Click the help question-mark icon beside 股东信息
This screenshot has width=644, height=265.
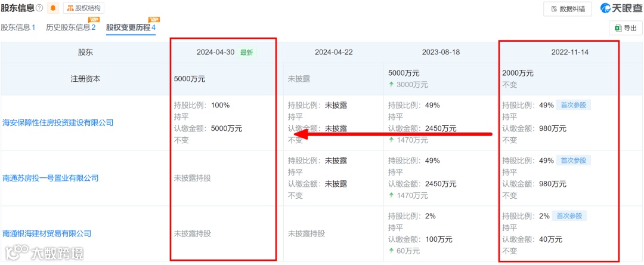pos(39,8)
